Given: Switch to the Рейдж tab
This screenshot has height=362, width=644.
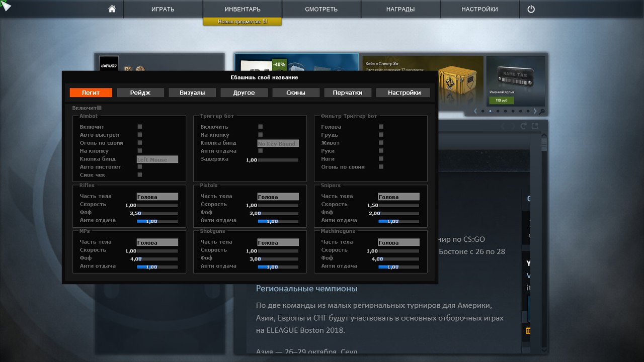Looking at the screenshot, I should [x=141, y=93].
